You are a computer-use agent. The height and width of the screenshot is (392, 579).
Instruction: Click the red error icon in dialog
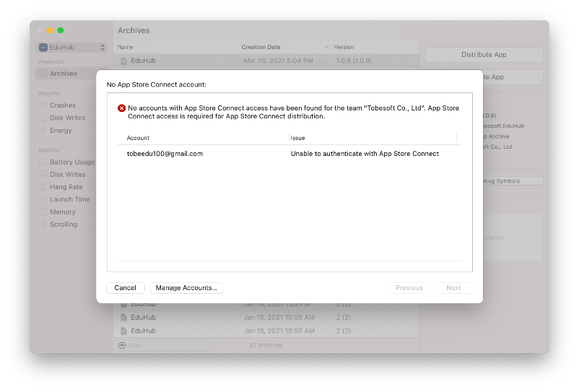pos(121,108)
